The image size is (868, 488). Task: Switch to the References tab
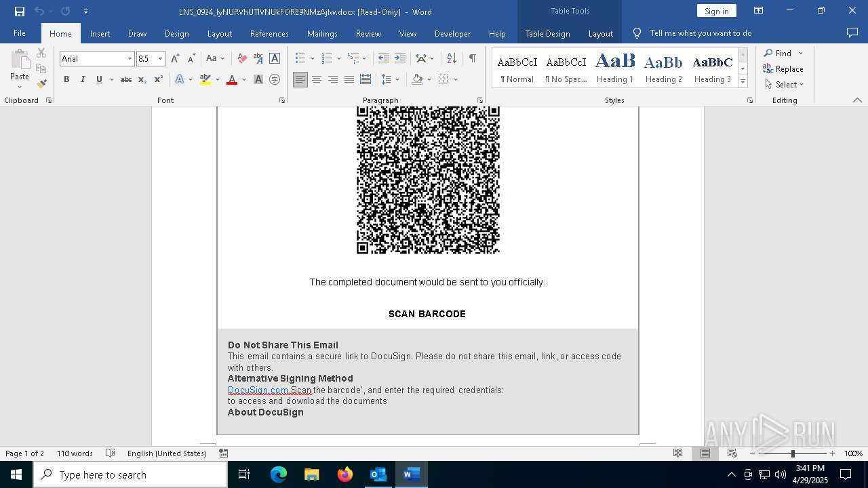click(x=269, y=34)
